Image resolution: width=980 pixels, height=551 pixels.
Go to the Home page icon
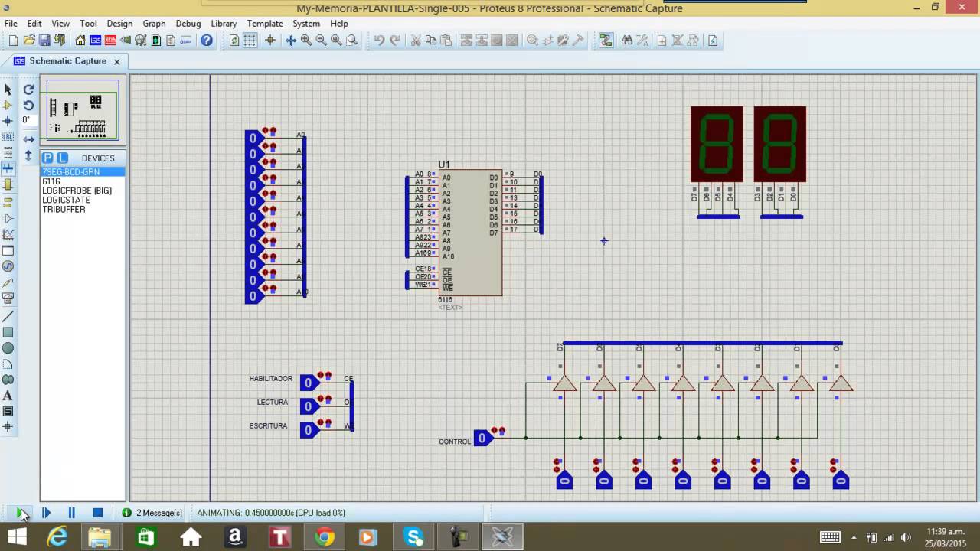coord(80,40)
